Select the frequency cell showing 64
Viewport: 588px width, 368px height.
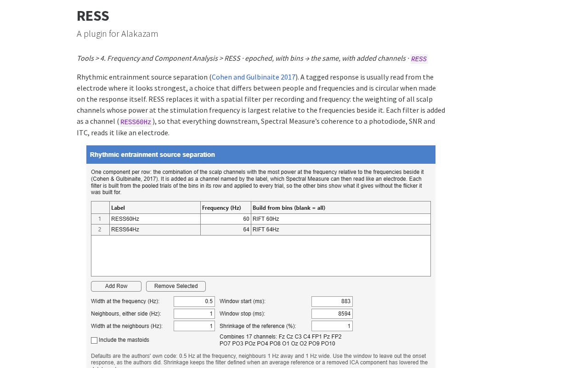pos(226,230)
